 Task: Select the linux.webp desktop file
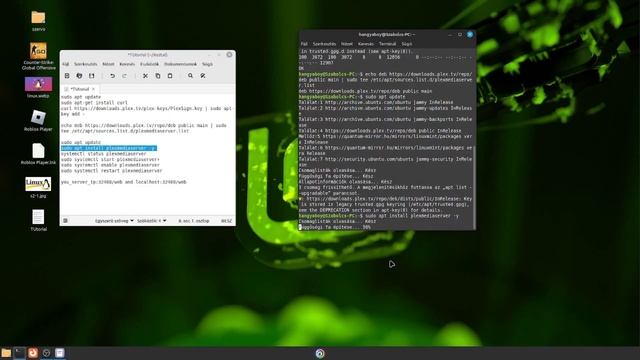[38, 87]
